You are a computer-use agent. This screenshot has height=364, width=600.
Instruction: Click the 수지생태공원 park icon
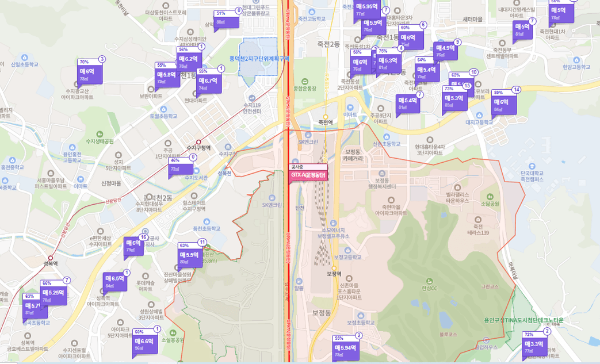click(x=100, y=134)
